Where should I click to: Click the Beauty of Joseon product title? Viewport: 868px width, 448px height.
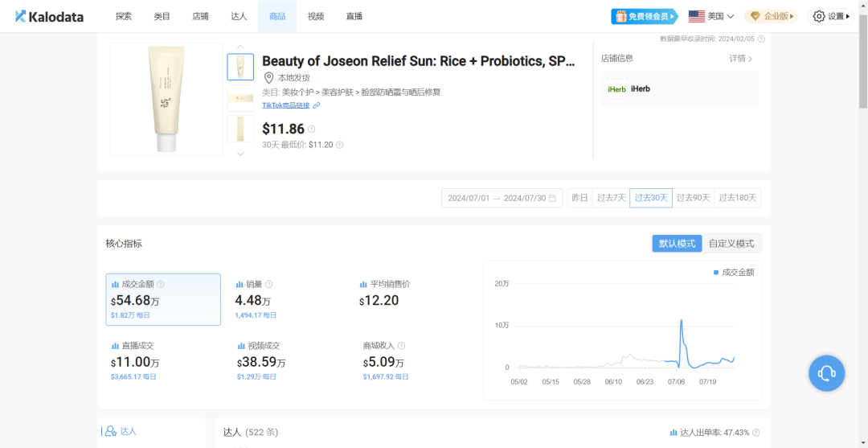coord(419,61)
